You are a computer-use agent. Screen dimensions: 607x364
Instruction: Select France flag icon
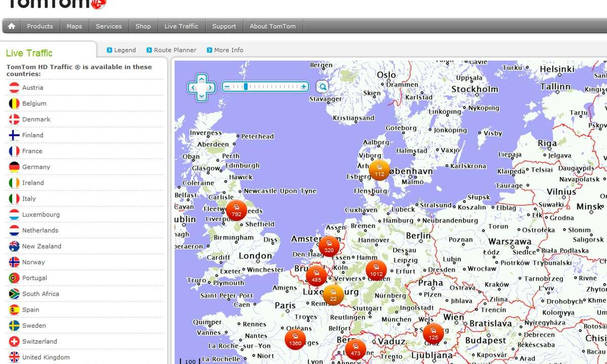tap(14, 151)
